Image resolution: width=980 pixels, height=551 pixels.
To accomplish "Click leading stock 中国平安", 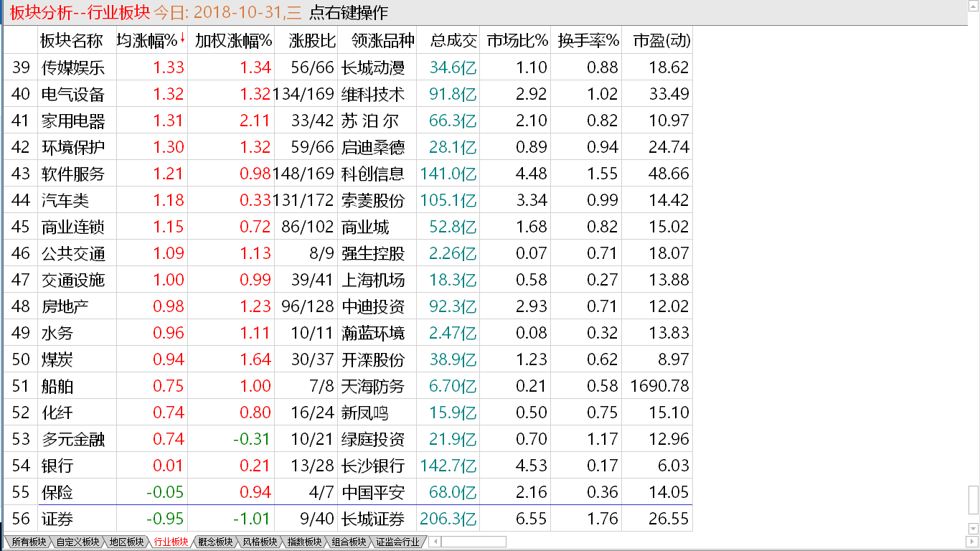I will click(373, 492).
